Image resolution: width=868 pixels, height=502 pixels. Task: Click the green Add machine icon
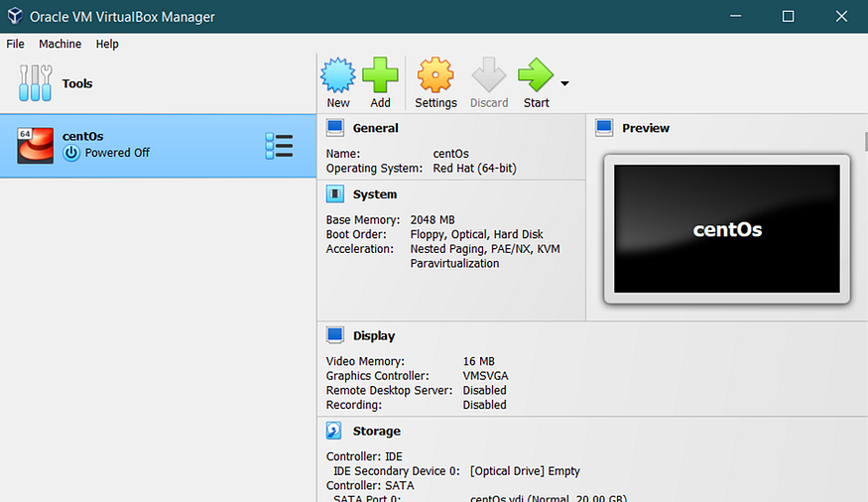click(380, 74)
